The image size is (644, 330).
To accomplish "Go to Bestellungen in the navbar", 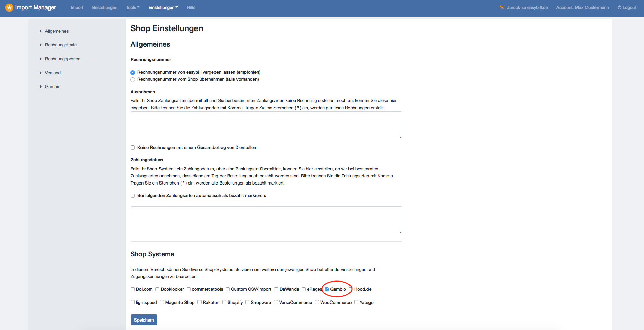I will [x=105, y=7].
